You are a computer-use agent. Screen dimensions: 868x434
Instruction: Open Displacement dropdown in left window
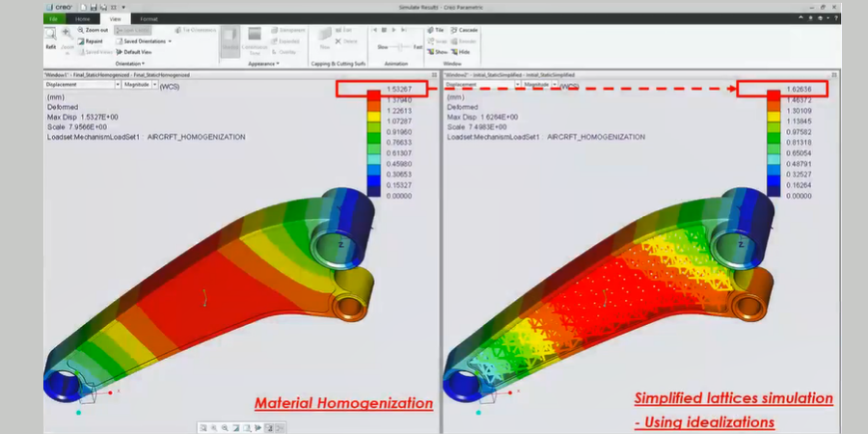point(81,85)
